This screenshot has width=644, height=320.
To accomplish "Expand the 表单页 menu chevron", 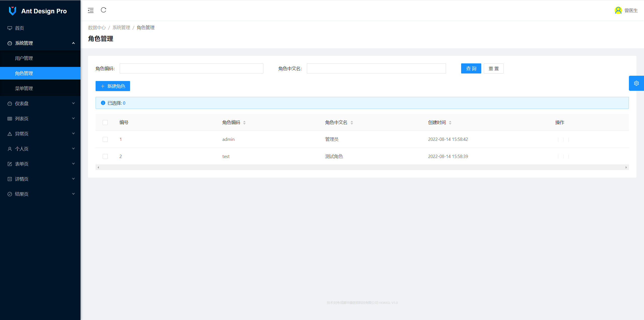I will point(73,164).
